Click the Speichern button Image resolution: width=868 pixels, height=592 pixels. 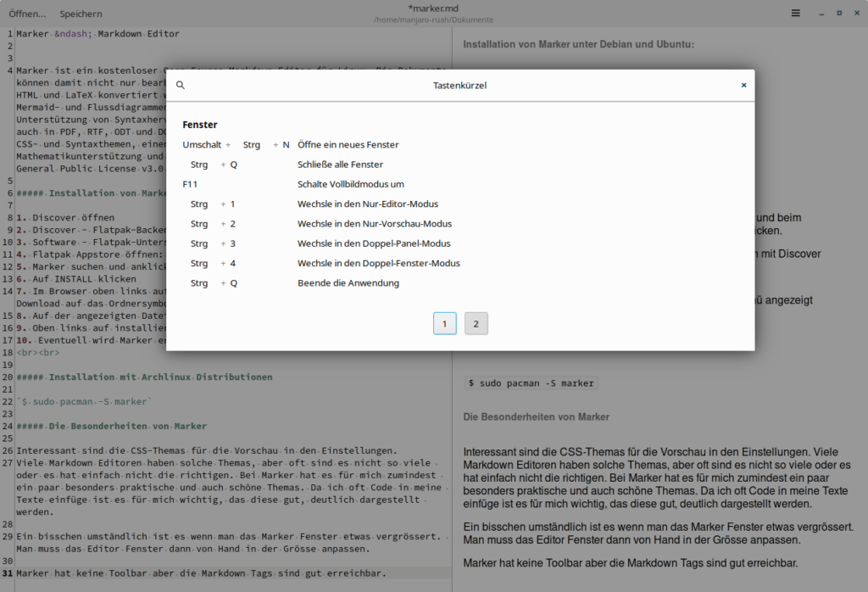coord(81,14)
